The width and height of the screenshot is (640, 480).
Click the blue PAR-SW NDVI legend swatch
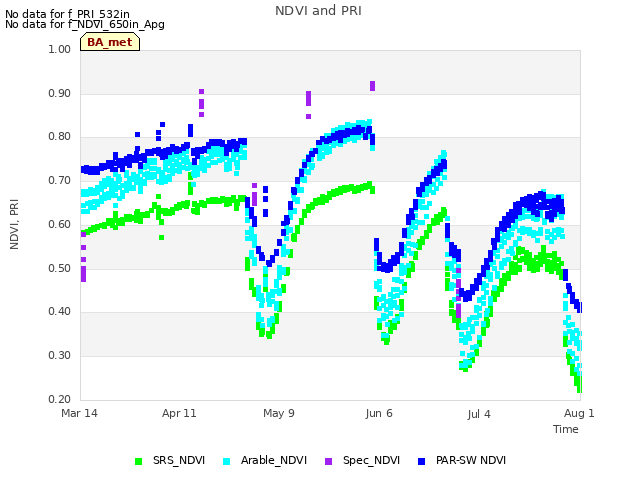click(x=421, y=461)
